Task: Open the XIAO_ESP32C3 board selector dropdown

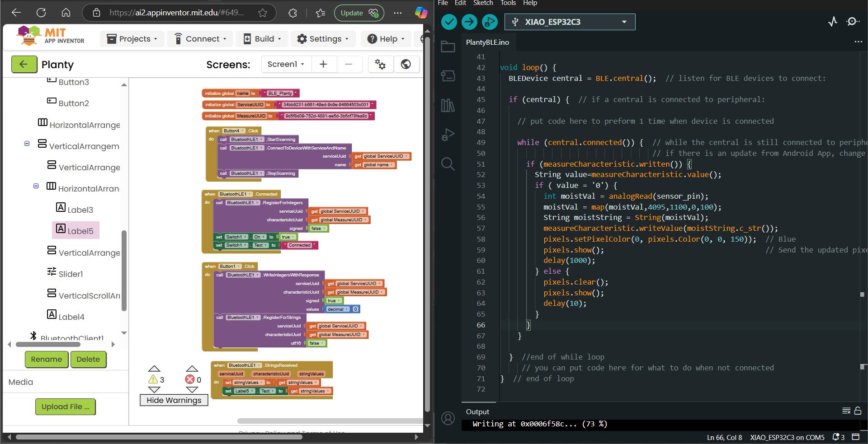Action: click(570, 22)
